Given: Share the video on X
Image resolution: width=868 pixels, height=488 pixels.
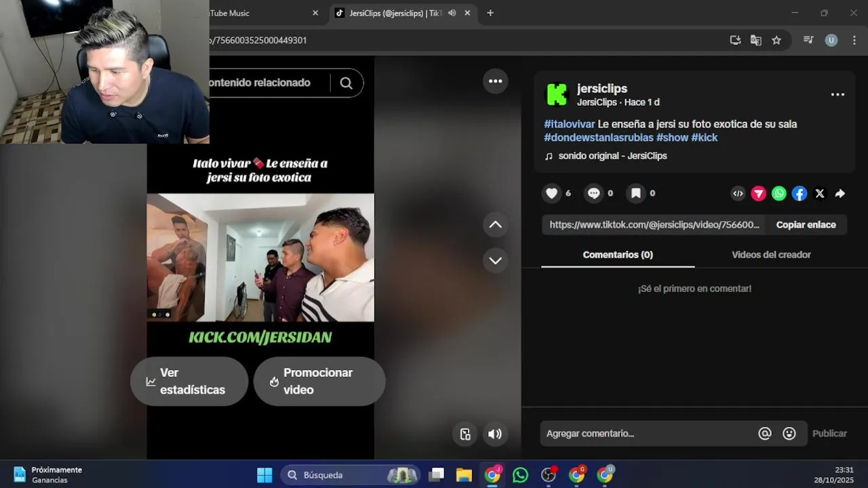Looking at the screenshot, I should click(x=820, y=194).
